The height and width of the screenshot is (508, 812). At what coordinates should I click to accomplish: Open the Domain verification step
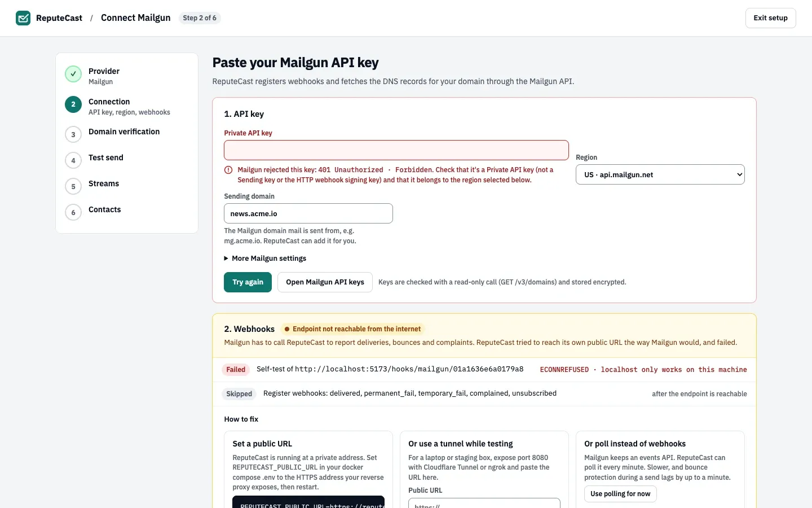click(124, 132)
